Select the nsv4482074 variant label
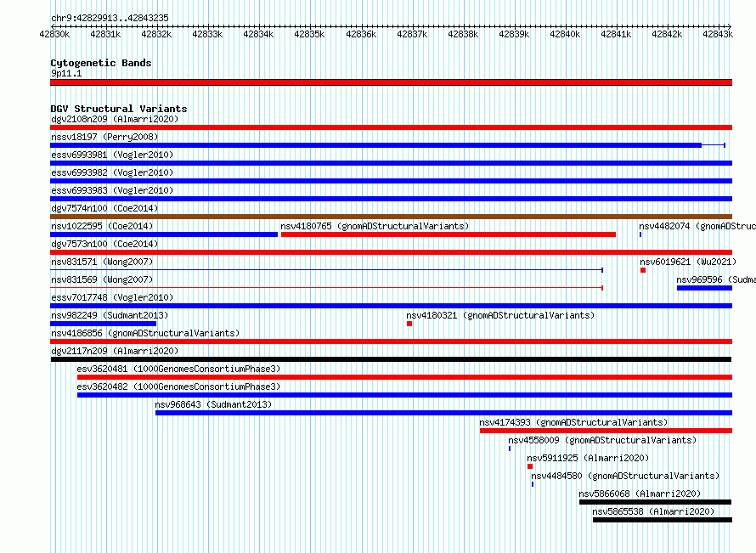Image resolution: width=756 pixels, height=553 pixels. [697, 226]
